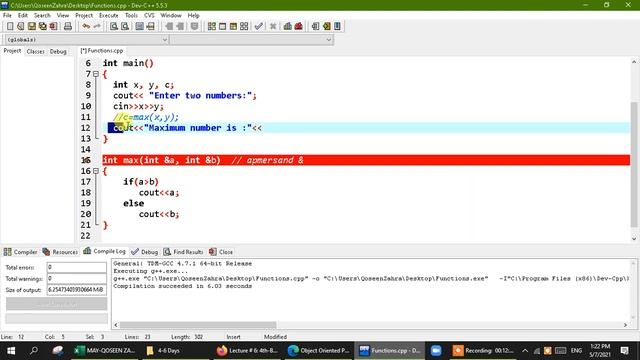
Task: Open the Edit menu
Action: click(23, 16)
